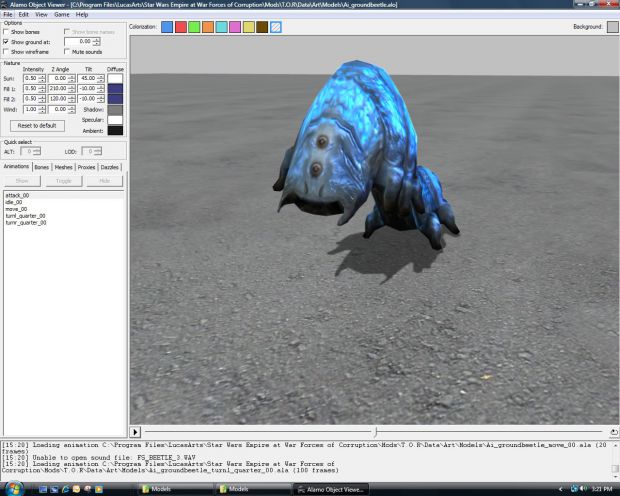This screenshot has width=620, height=496.
Task: Open the View menu
Action: pyautogui.click(x=41, y=15)
